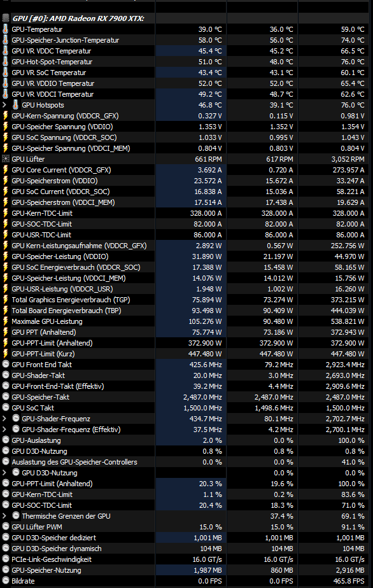This screenshot has height=588, width=373.
Task: Click the fan icon beside GPU Lüfter
Action: click(5, 159)
